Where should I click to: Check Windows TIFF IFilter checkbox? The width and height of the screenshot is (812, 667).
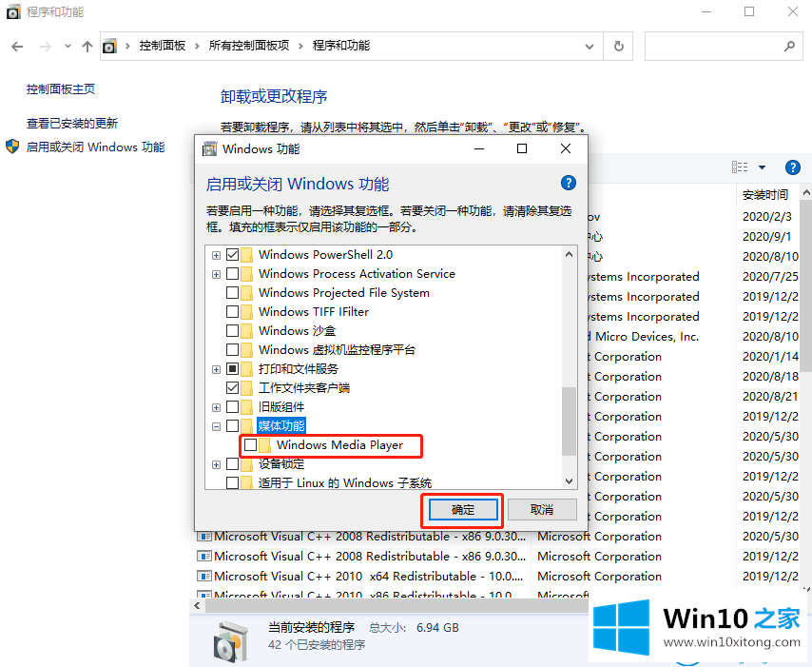pyautogui.click(x=233, y=311)
